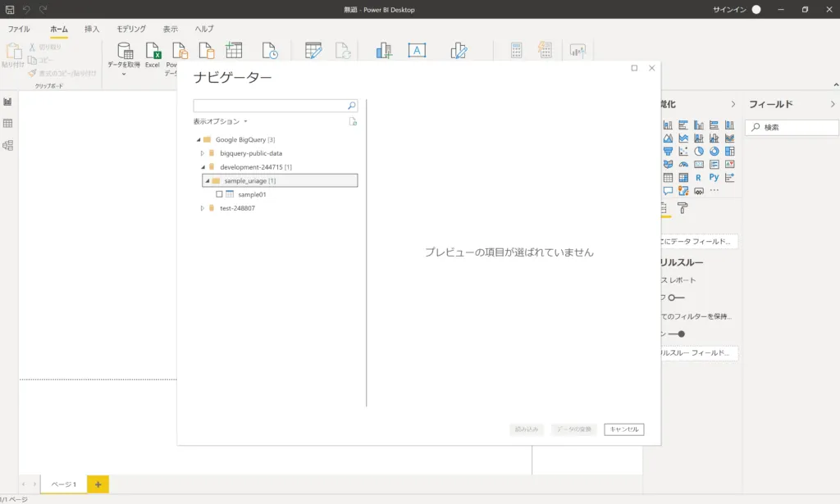This screenshot has height=504, width=840.
Task: Select the ページ1 page tab
Action: (x=64, y=484)
